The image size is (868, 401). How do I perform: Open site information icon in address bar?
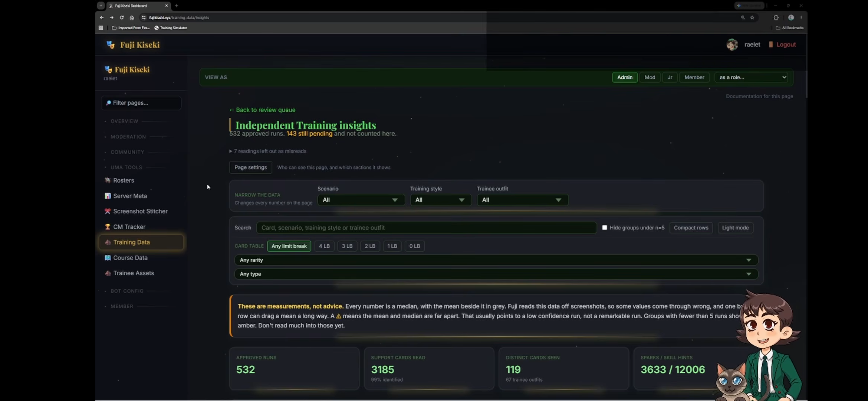(144, 17)
